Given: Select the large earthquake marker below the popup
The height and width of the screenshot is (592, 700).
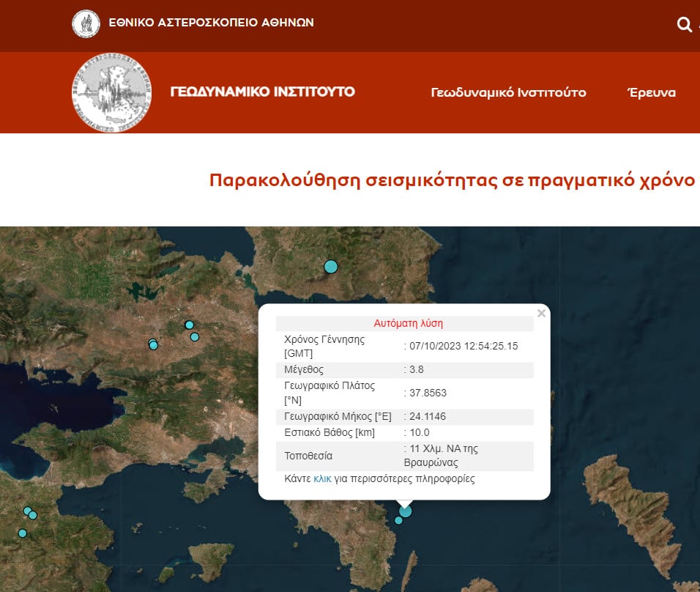Looking at the screenshot, I should tap(405, 511).
